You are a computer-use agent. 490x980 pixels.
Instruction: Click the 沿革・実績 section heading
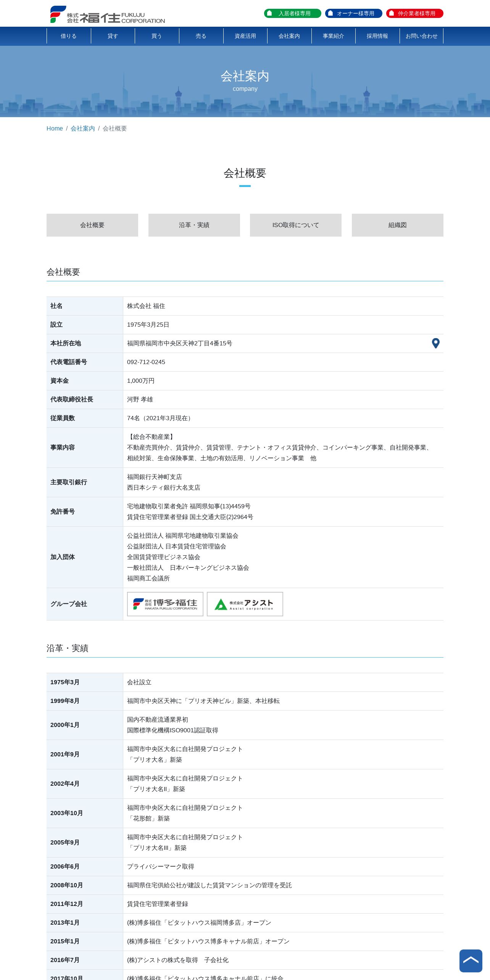click(68, 648)
